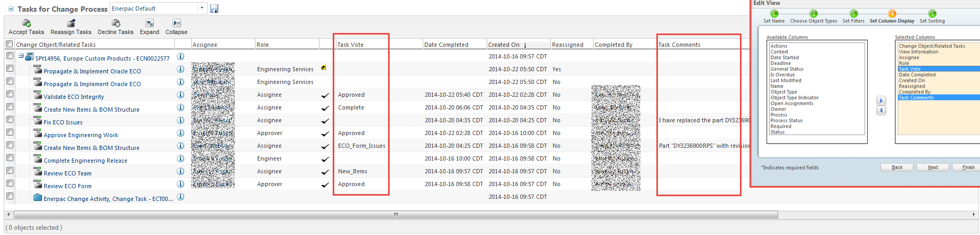Open info icon for Complete Engineering Release
This screenshot has width=980, height=235.
click(x=180, y=158)
